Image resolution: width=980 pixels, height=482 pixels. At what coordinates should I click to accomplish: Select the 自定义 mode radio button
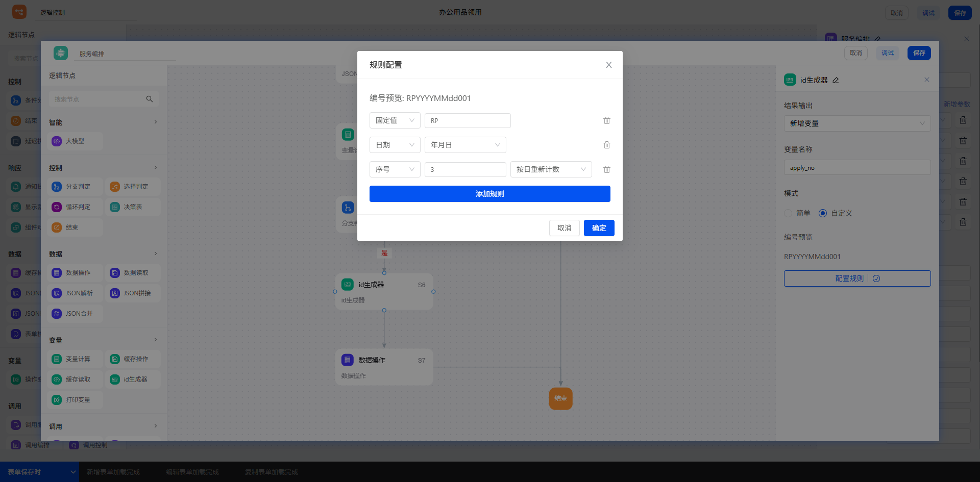[x=823, y=213]
